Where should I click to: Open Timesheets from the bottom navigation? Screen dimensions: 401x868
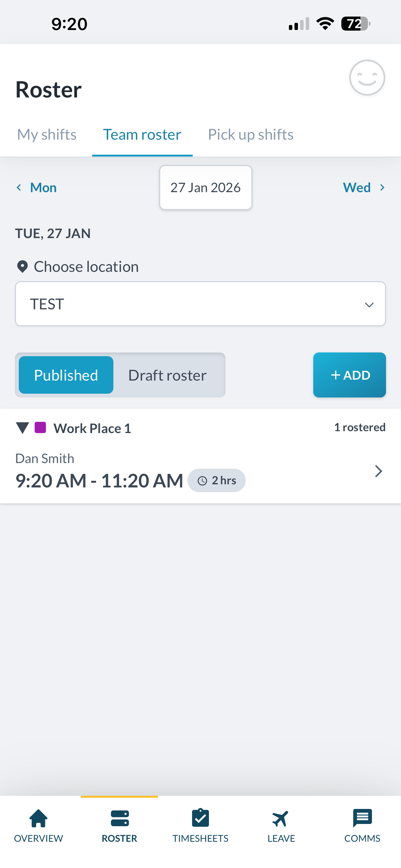200,821
